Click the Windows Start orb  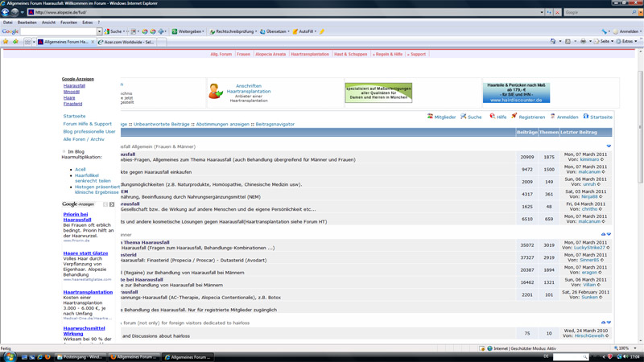coord(6,357)
